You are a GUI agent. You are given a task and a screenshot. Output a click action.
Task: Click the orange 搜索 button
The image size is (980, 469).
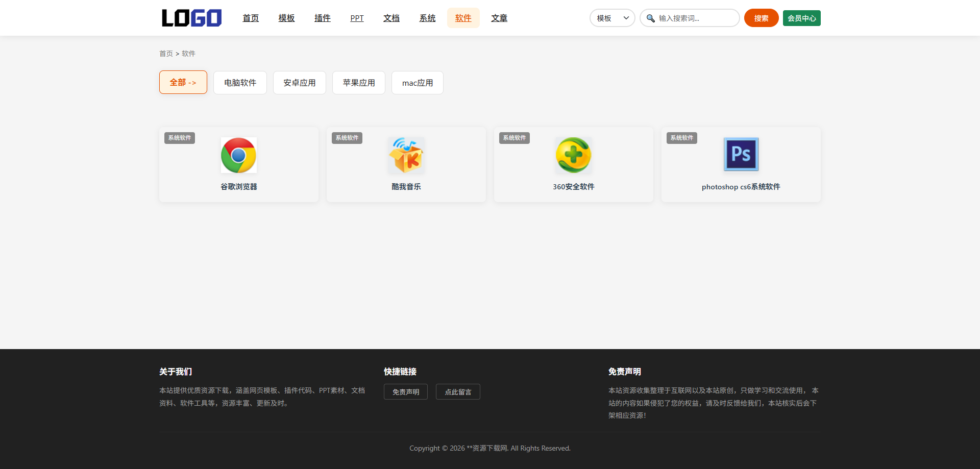(762, 18)
